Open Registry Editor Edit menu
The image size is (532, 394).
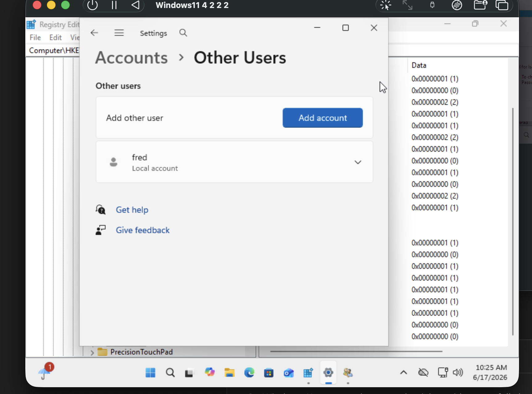tap(56, 37)
